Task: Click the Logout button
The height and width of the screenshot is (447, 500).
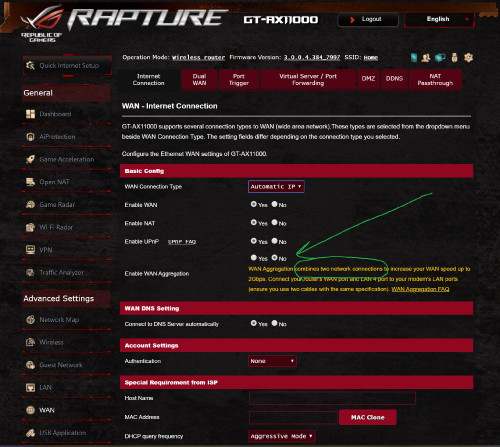Action: pyautogui.click(x=368, y=20)
